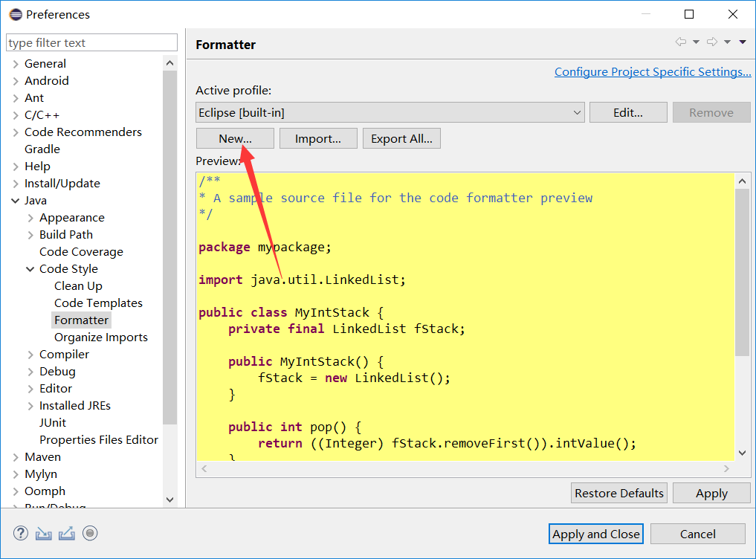Select the Formatter tree item
756x559 pixels.
pyautogui.click(x=82, y=320)
